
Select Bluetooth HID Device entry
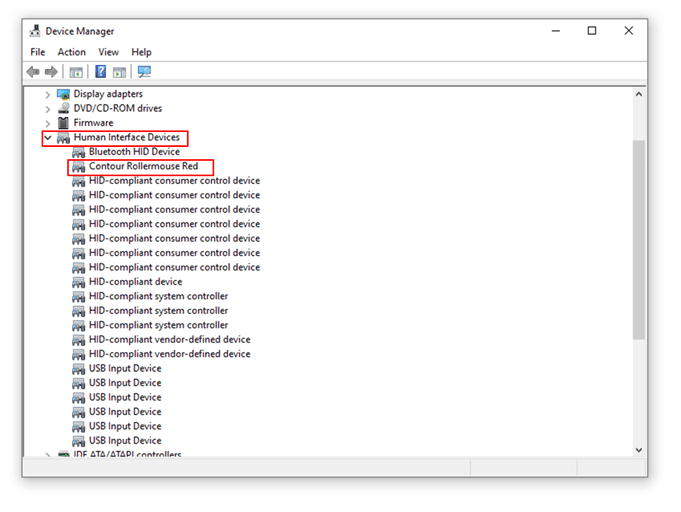click(134, 152)
